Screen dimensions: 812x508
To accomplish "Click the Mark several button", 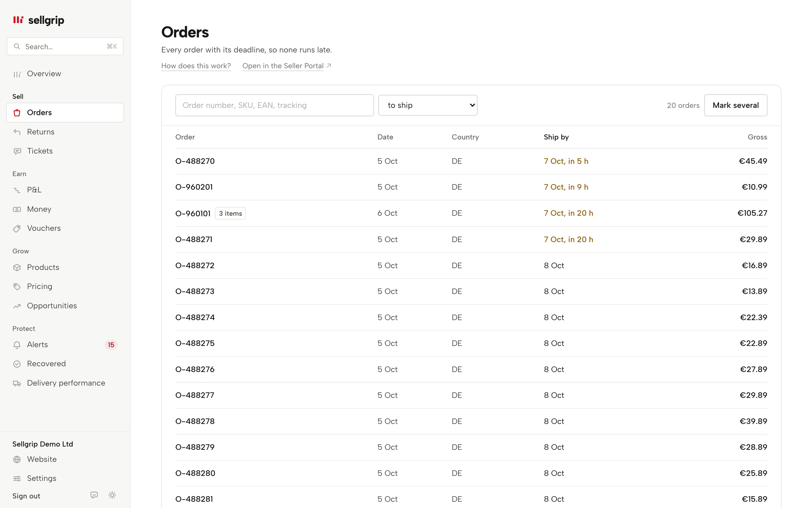I will point(736,105).
